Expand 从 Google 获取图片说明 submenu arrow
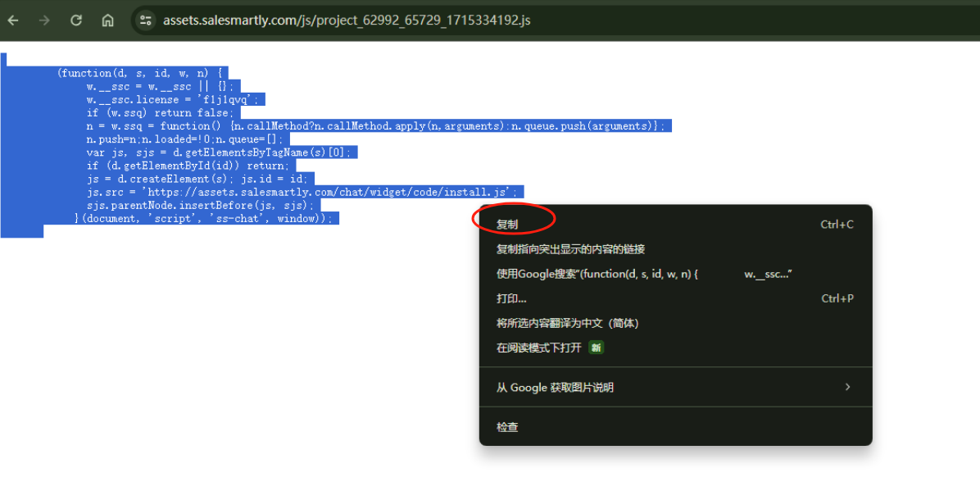This screenshot has width=980, height=500. [847, 387]
